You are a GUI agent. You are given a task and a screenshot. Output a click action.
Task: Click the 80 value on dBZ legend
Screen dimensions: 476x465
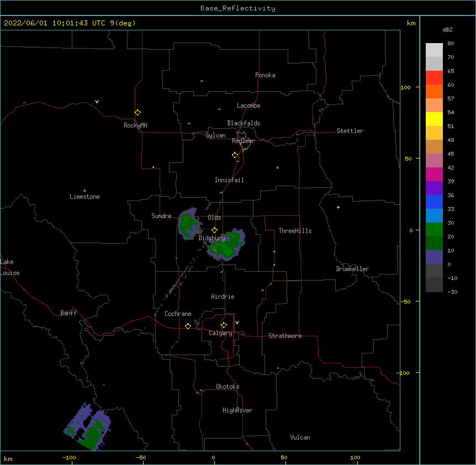(x=451, y=44)
